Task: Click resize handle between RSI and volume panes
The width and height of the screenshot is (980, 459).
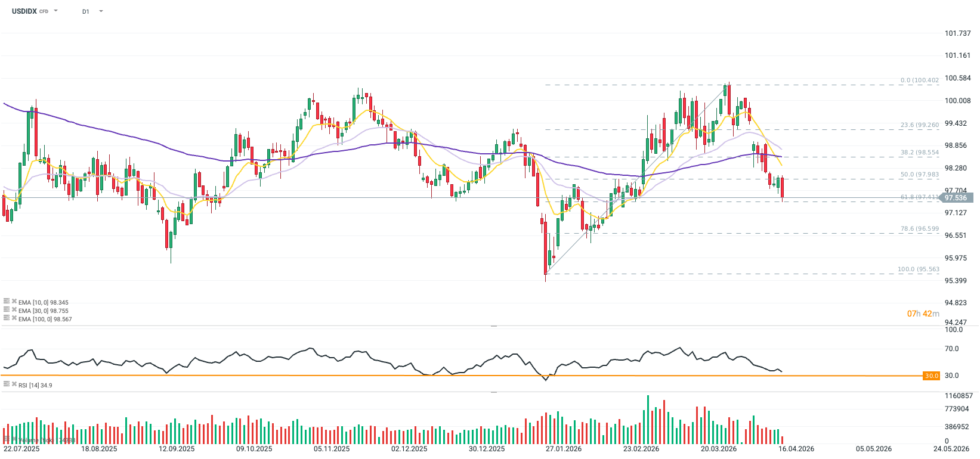Action: [493, 392]
